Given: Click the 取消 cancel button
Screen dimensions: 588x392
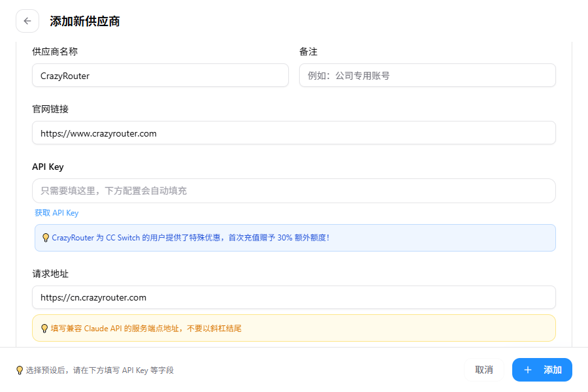Looking at the screenshot, I should [483, 370].
